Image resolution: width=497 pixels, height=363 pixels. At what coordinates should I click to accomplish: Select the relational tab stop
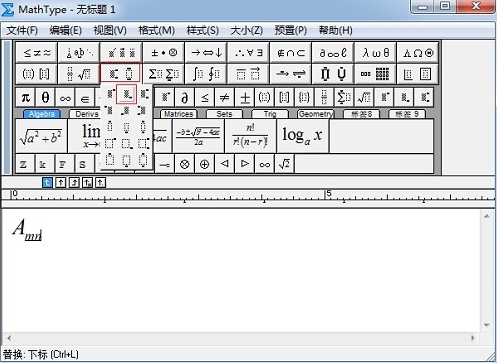[87, 182]
